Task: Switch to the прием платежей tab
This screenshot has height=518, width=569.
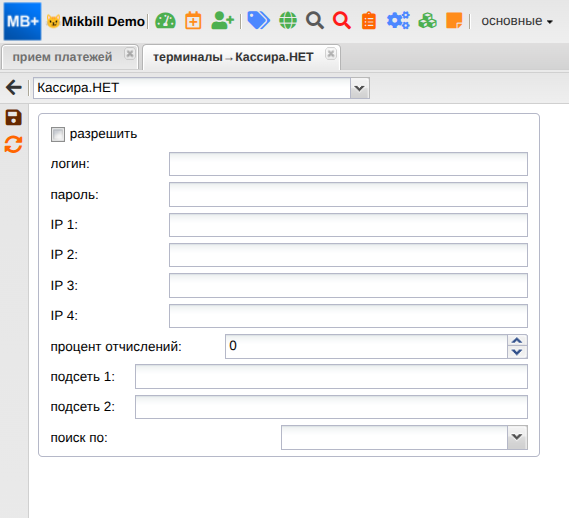Action: (x=62, y=57)
